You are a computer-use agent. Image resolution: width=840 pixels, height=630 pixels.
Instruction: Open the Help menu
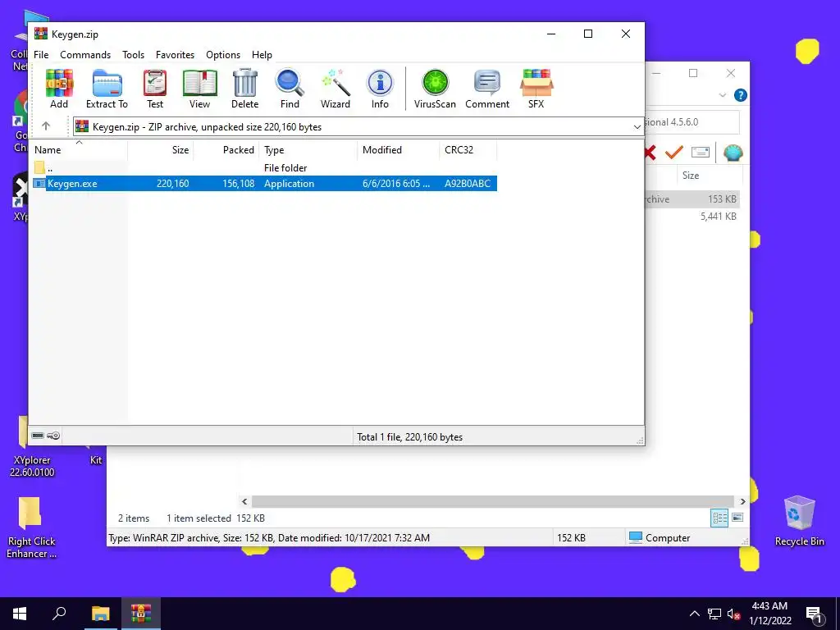coord(262,55)
